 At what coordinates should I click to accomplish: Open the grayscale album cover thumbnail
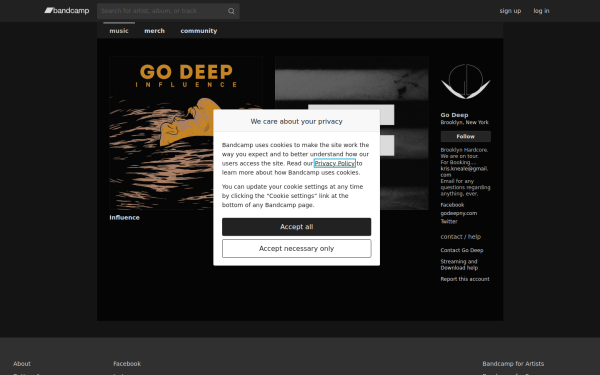[352, 133]
